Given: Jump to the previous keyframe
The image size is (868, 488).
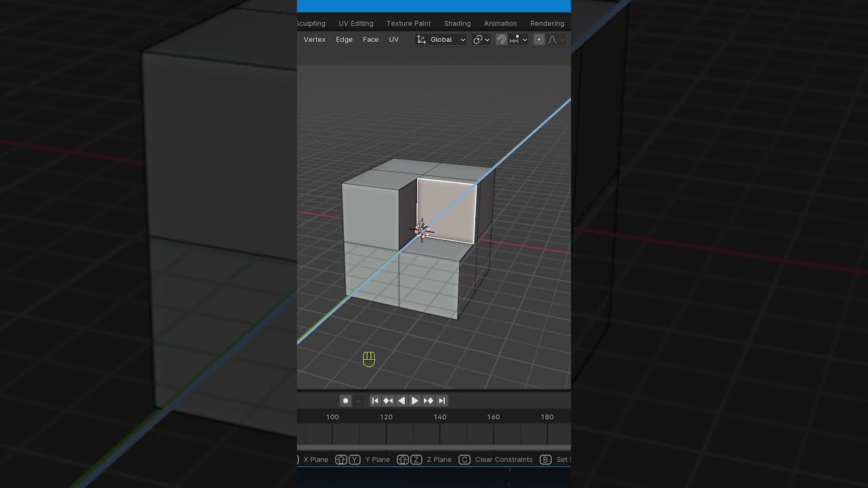Looking at the screenshot, I should click(x=388, y=401).
